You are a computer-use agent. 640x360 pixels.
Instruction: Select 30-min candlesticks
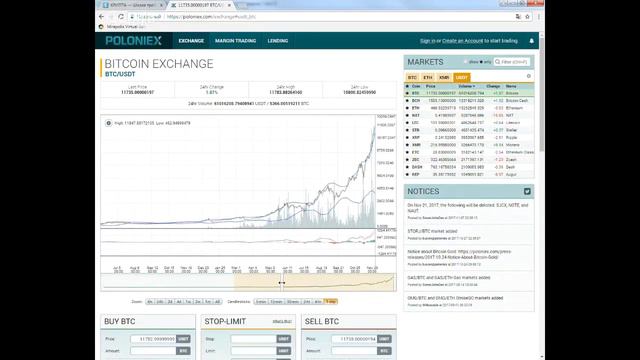tap(293, 302)
